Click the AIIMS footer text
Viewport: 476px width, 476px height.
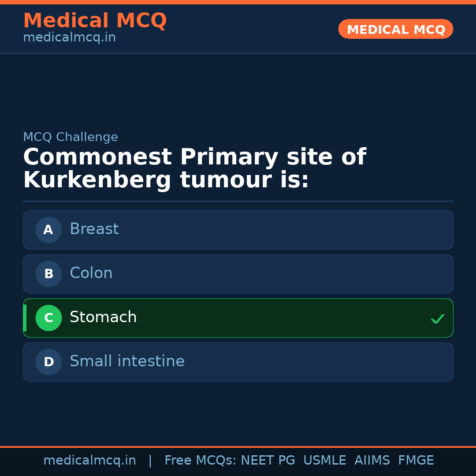coord(372,461)
